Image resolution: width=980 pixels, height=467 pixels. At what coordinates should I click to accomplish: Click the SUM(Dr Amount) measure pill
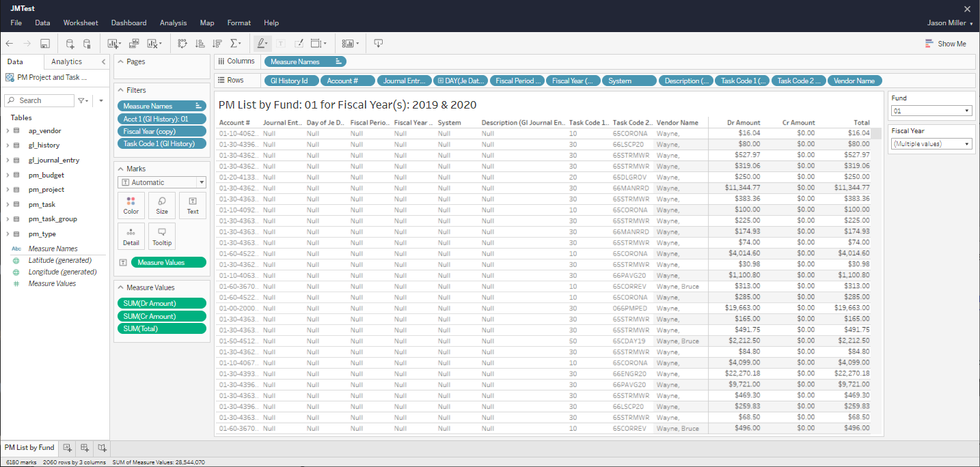162,303
